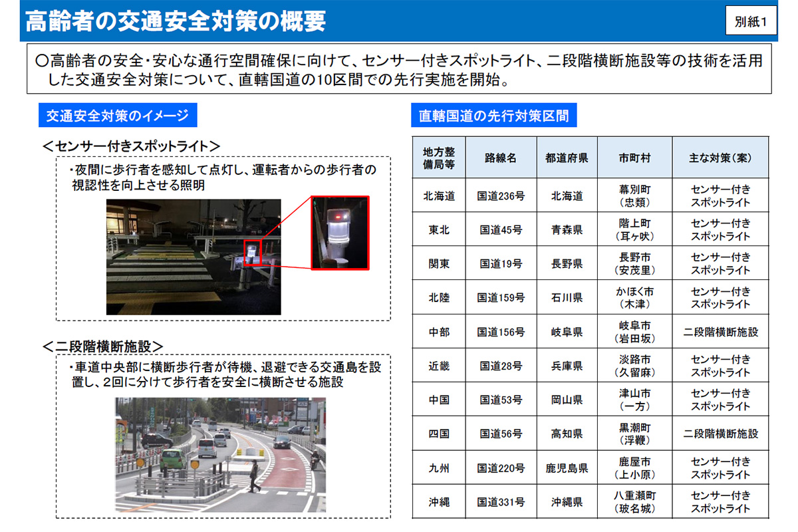This screenshot has width=798, height=532.
Task: Click the enlarged spotlight inset with red border
Action: click(x=339, y=232)
